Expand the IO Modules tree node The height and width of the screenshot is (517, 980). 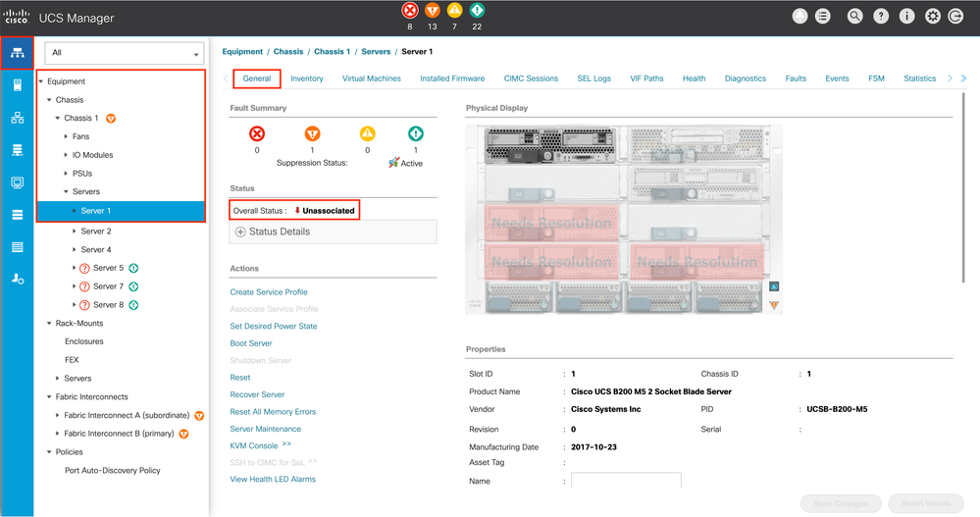(67, 155)
